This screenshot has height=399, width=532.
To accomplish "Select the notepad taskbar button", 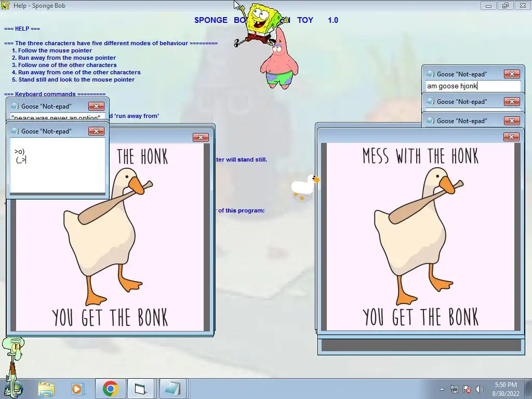I will tap(173, 389).
